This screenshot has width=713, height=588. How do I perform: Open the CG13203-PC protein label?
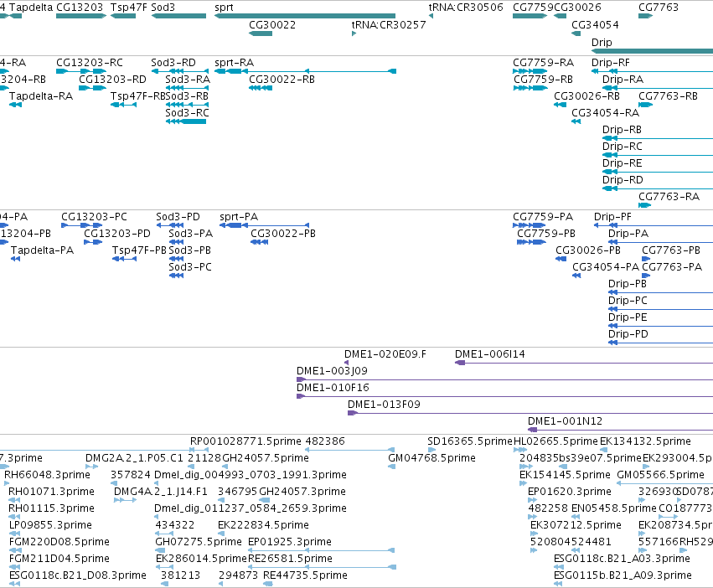(94, 217)
